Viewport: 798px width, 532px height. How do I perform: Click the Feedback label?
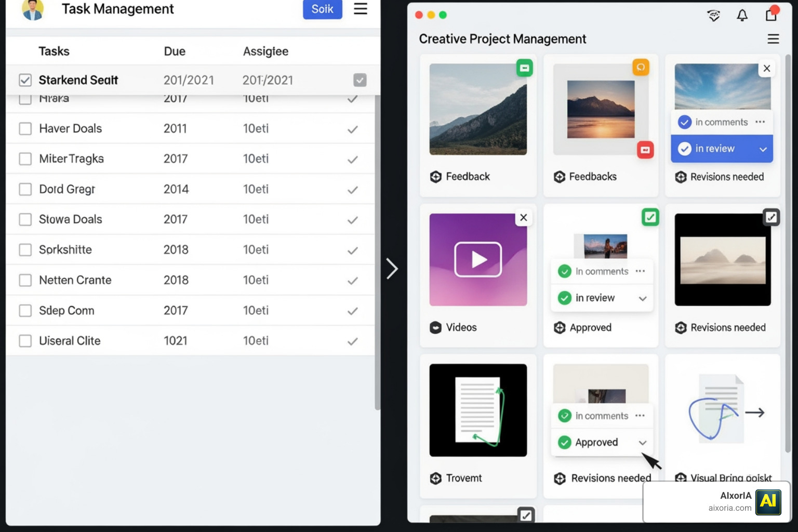[468, 177]
